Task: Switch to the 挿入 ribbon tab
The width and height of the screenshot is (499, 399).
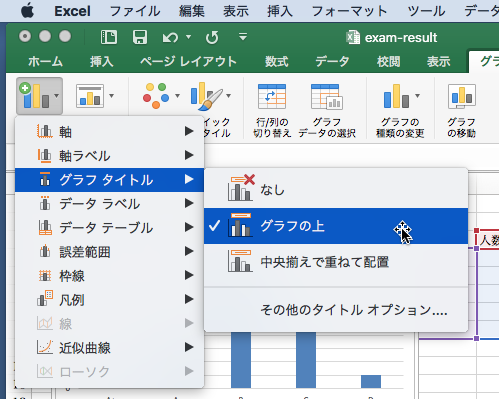Action: [x=102, y=62]
